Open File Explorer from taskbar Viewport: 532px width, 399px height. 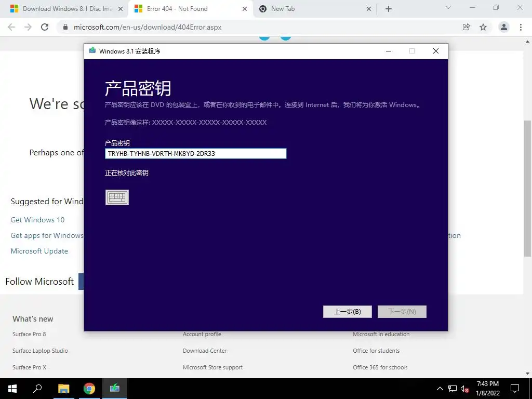(63, 389)
